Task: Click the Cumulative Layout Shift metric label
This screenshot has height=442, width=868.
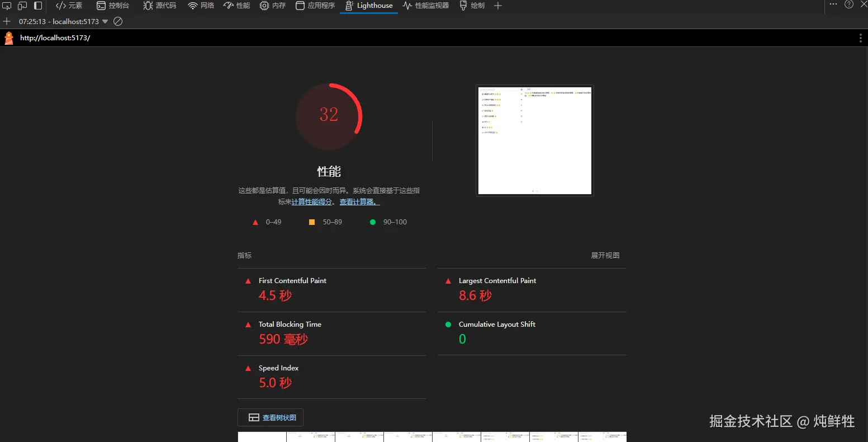Action: 497,325
